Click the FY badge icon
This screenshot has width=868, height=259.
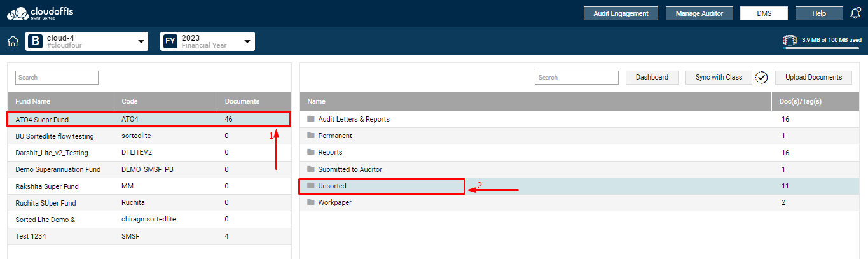tap(170, 41)
